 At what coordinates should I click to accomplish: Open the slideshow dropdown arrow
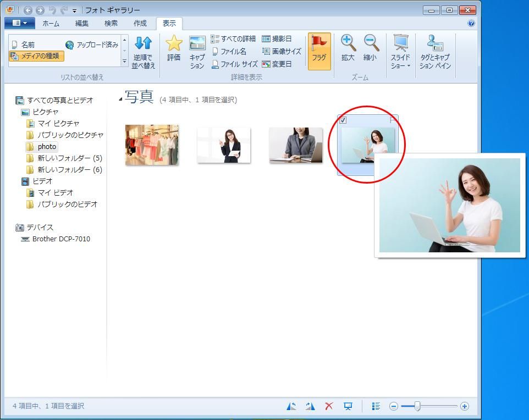(409, 66)
